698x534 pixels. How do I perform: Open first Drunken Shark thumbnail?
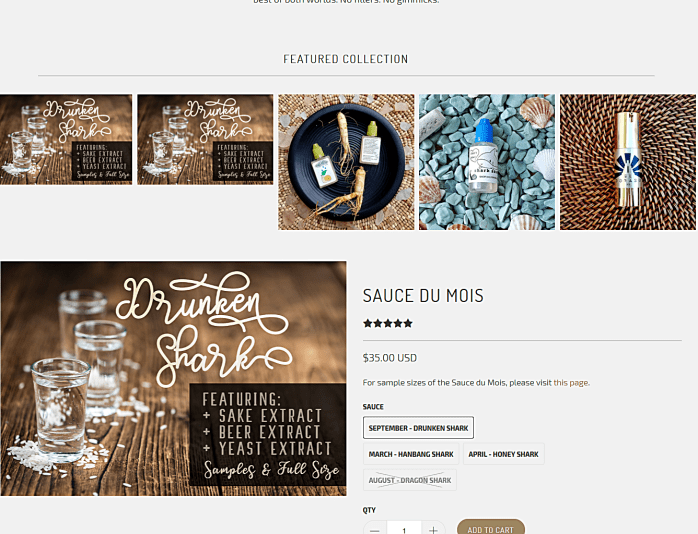click(66, 139)
